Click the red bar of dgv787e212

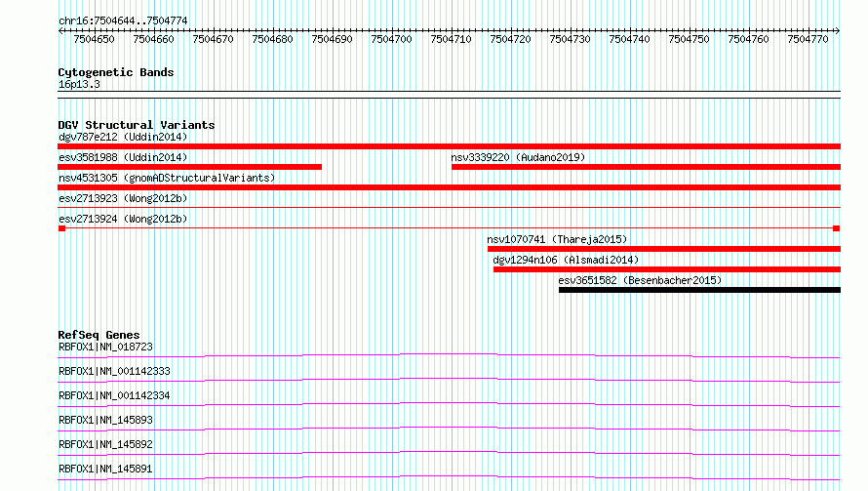pos(449,146)
